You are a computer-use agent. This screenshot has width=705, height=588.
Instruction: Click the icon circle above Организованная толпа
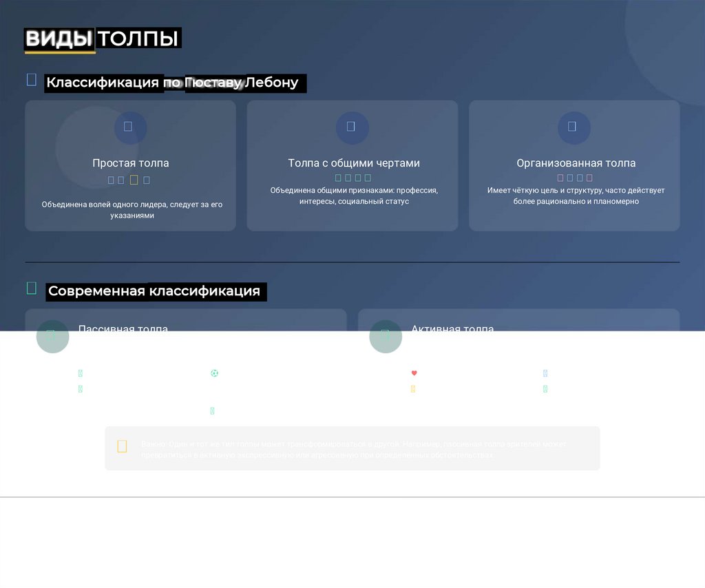(574, 127)
